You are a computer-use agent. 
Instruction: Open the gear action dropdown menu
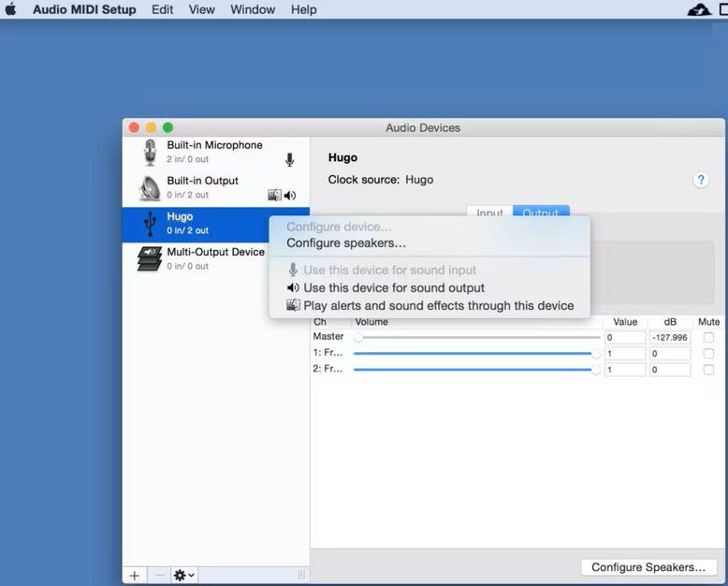click(x=183, y=575)
